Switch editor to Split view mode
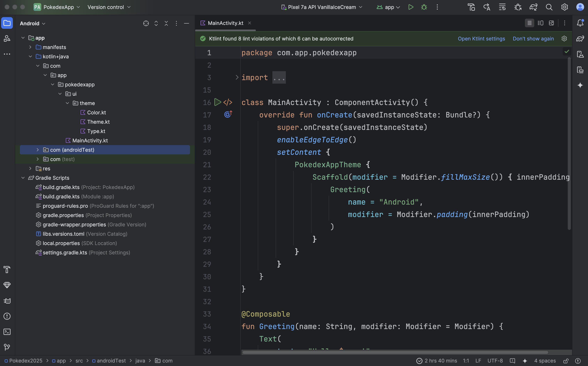 tap(540, 23)
